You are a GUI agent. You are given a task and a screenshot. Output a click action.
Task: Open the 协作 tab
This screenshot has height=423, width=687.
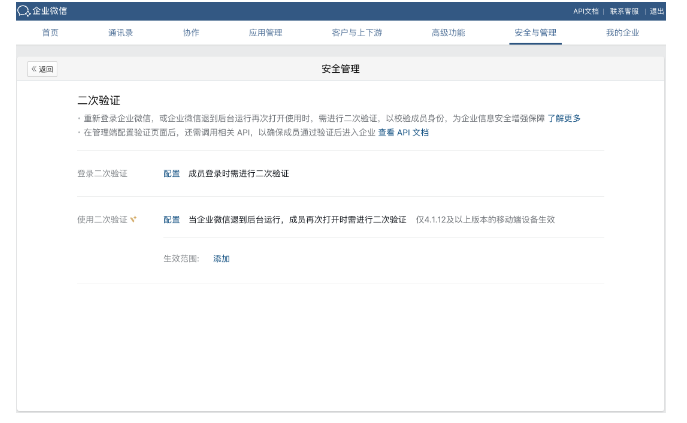190,33
